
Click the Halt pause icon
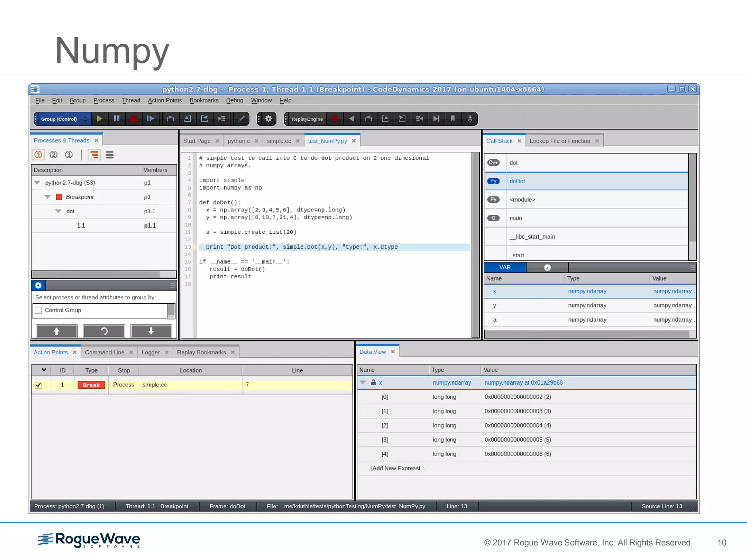click(x=117, y=119)
